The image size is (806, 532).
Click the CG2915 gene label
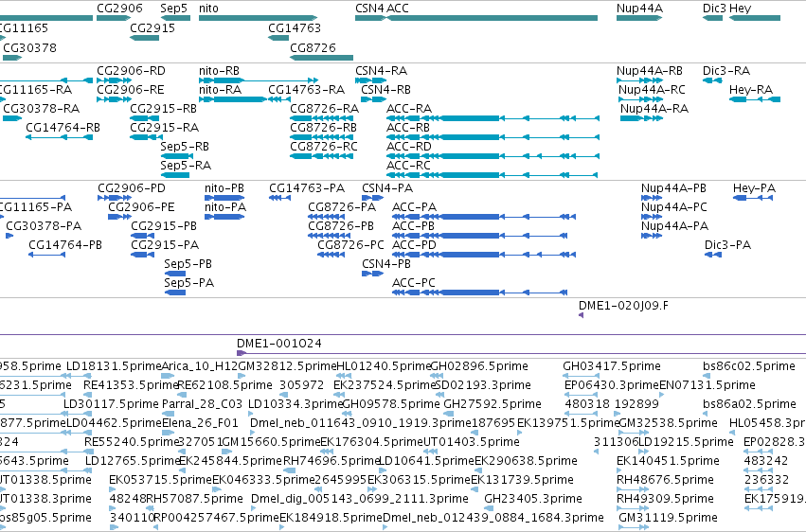152,28
